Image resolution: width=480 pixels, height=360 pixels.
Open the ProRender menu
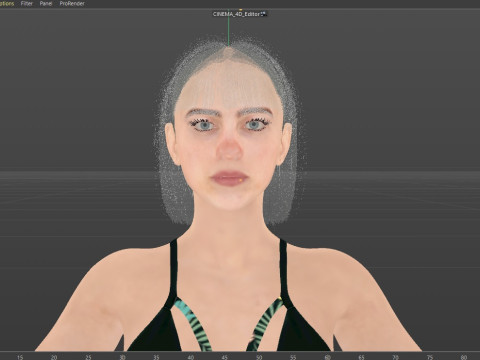point(72,4)
